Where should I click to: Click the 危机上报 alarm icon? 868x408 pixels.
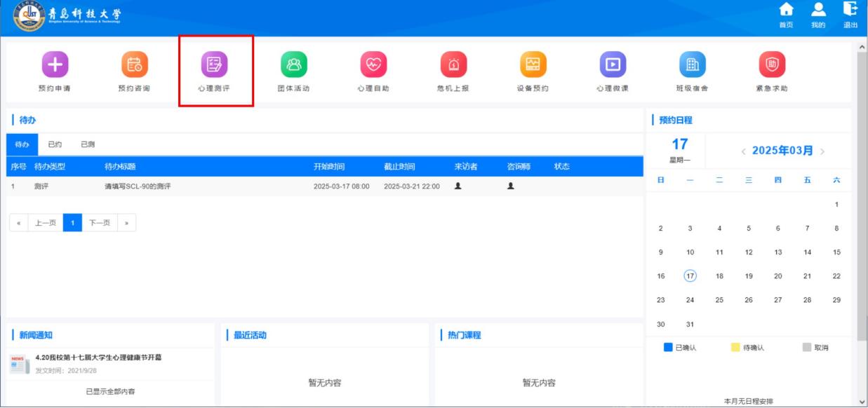pos(453,64)
